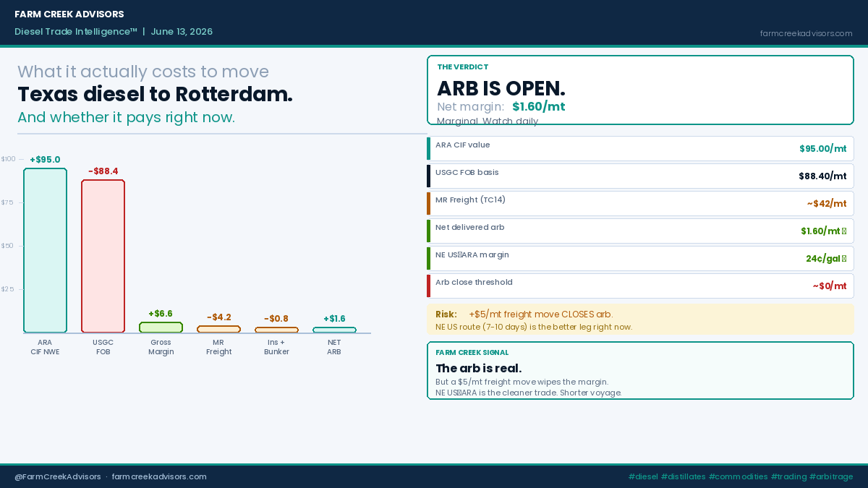Click the #commodities hashtag
868x488 pixels.
coord(738,477)
